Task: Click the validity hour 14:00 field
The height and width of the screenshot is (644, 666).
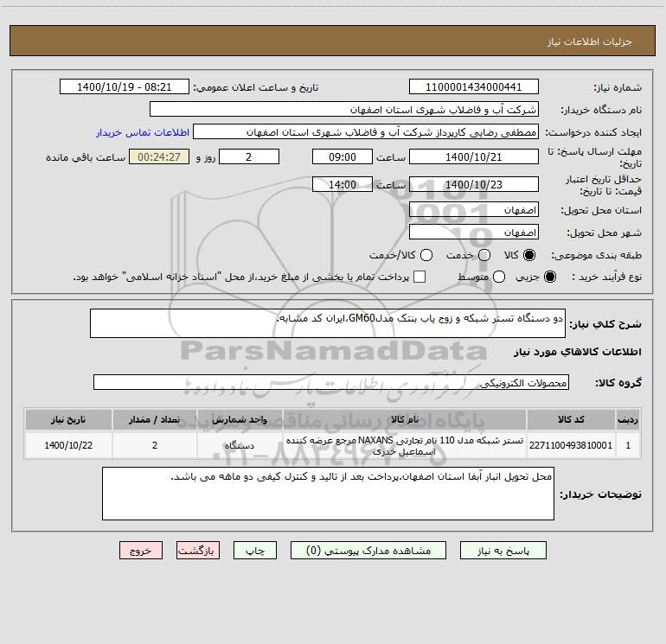Action: [343, 184]
